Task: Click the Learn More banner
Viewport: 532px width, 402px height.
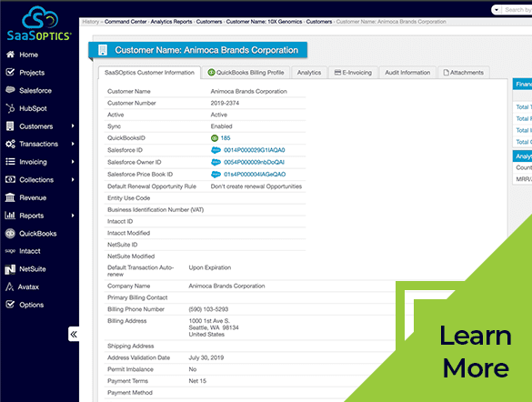Action: pyautogui.click(x=475, y=351)
